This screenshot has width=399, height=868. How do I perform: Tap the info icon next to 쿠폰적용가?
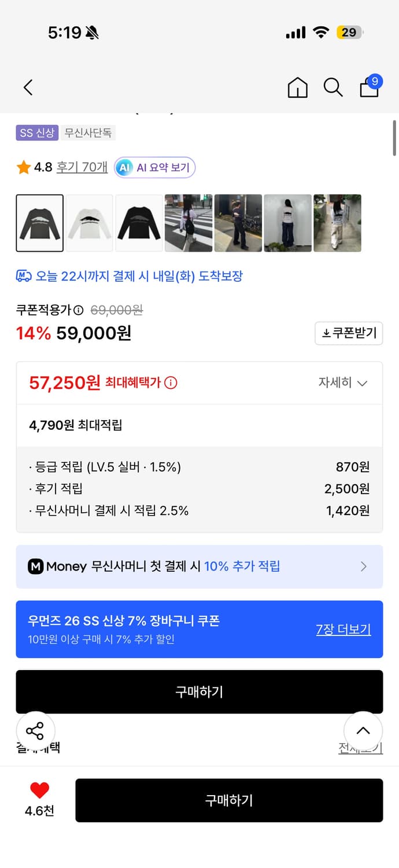coord(78,310)
